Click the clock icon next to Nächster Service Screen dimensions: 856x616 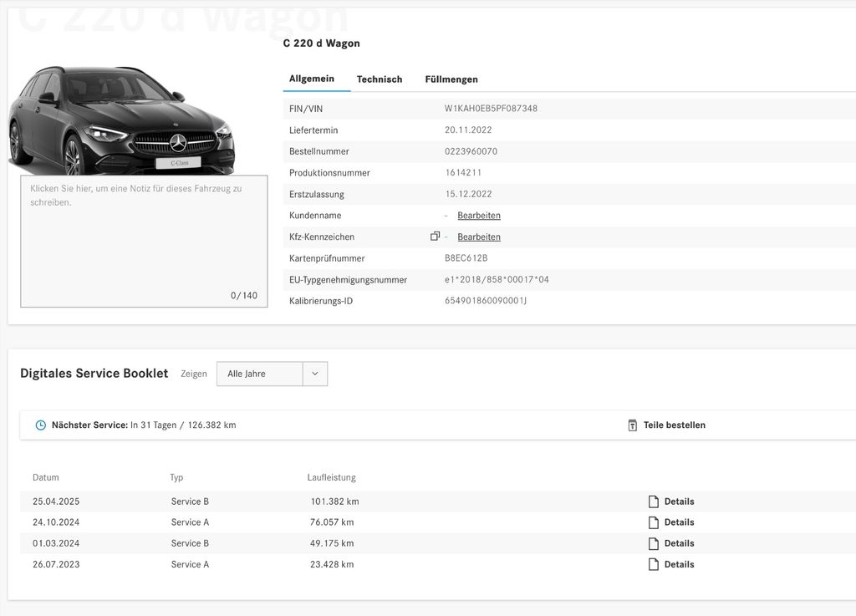point(40,425)
